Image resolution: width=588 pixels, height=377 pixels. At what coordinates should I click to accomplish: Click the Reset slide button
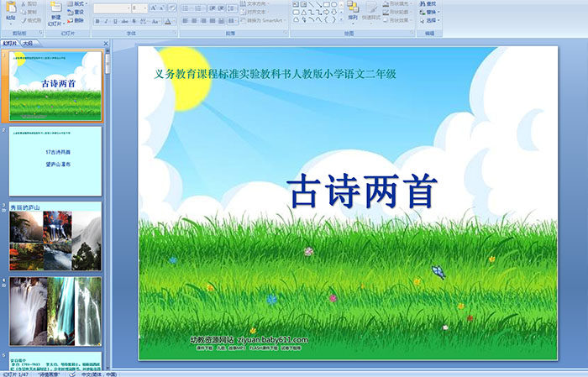coord(76,12)
